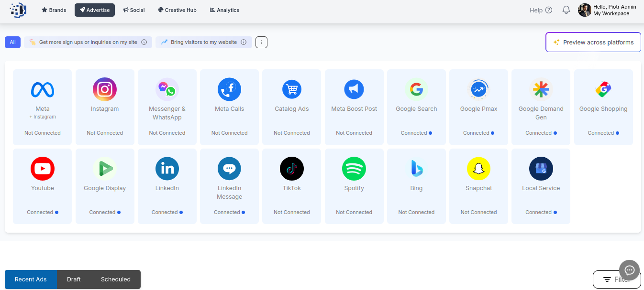Open the My Workspace account dropdown

pyautogui.click(x=608, y=10)
